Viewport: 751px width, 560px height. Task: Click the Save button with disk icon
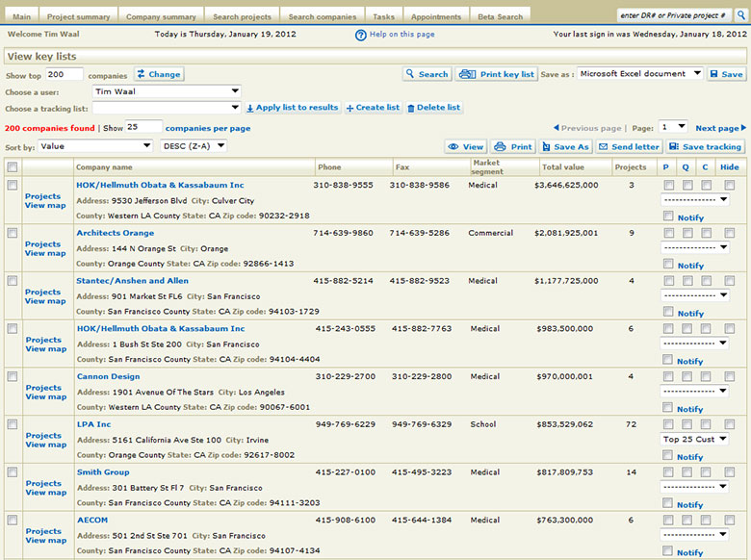[727, 74]
